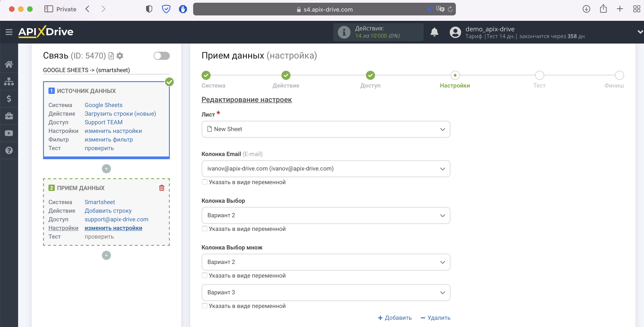Mute tab audio via speaker icon
This screenshot has height=327, width=644.
click(430, 9)
